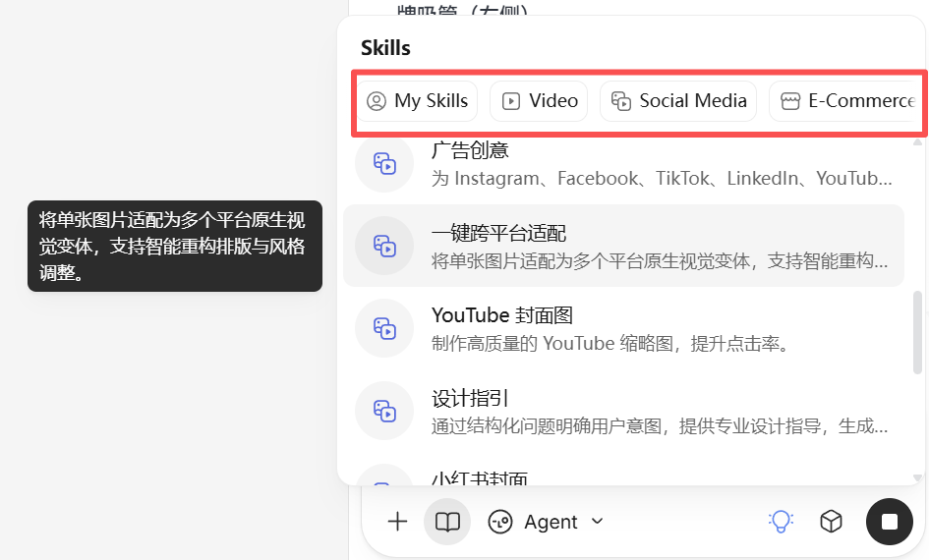Switch to the Video skills tab
This screenshot has height=560, width=929.
(539, 101)
